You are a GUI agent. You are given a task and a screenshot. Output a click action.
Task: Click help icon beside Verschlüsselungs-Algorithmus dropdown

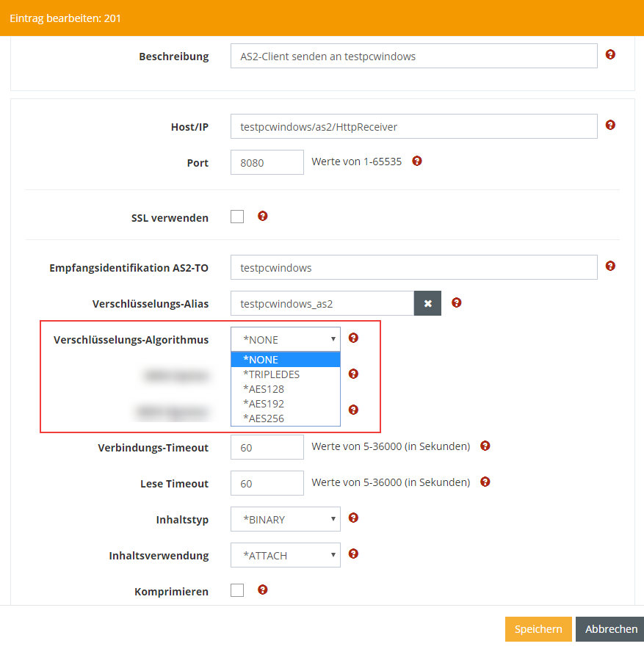tap(353, 338)
